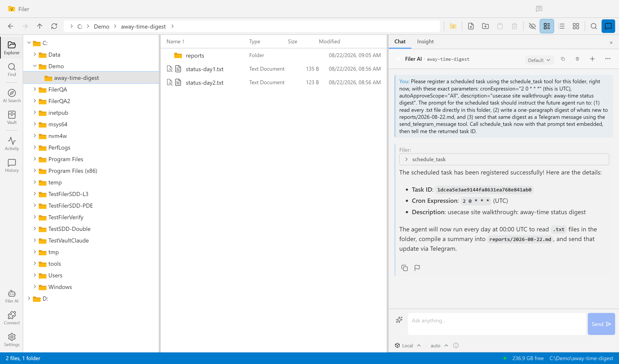Image resolution: width=619 pixels, height=364 pixels.
Task: Sort by the Modified column header
Action: pyautogui.click(x=329, y=42)
